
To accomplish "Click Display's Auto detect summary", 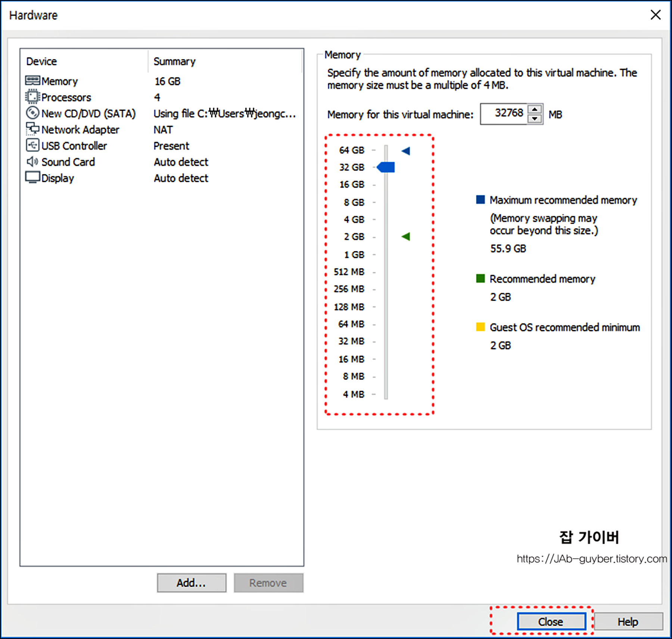I will point(181,178).
